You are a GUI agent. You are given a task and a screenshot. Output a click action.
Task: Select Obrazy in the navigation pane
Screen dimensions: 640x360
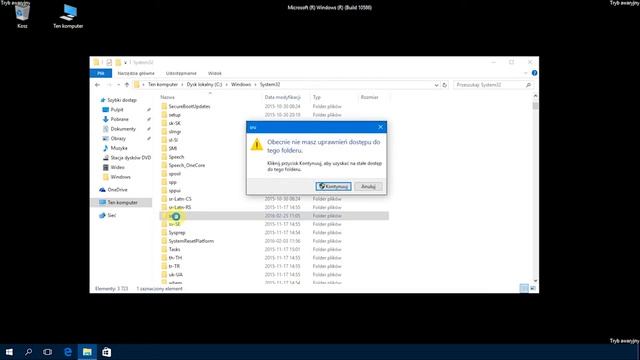click(x=118, y=138)
